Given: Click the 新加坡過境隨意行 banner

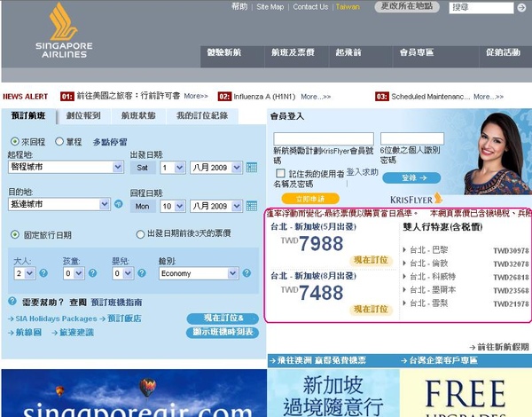Looking at the screenshot, I should click(x=333, y=393).
